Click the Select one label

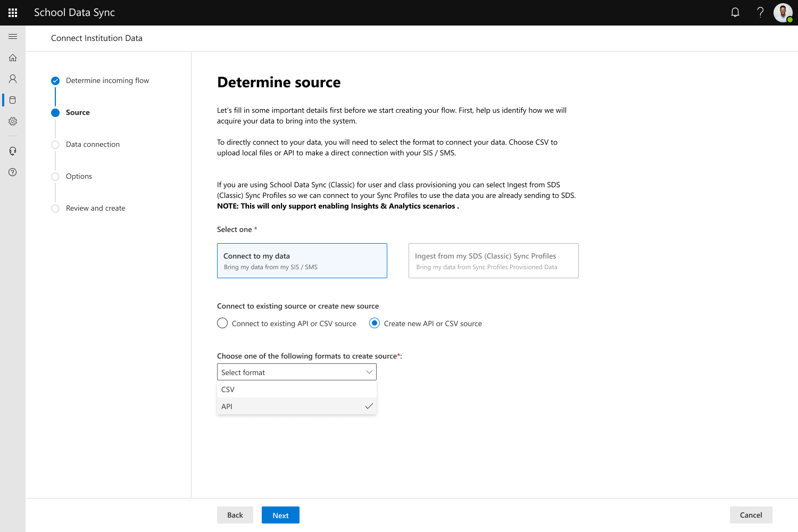tap(235, 229)
